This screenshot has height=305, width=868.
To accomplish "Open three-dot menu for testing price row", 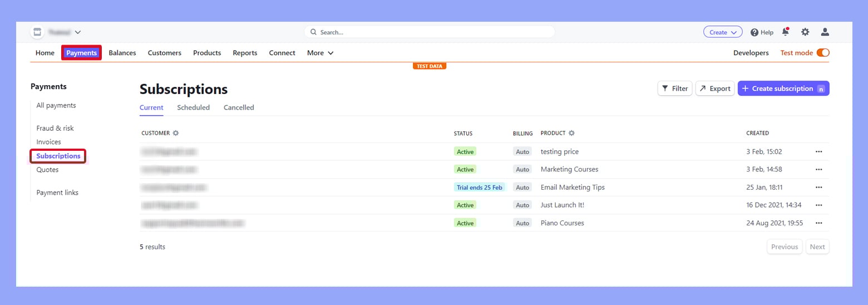I will coord(818,151).
